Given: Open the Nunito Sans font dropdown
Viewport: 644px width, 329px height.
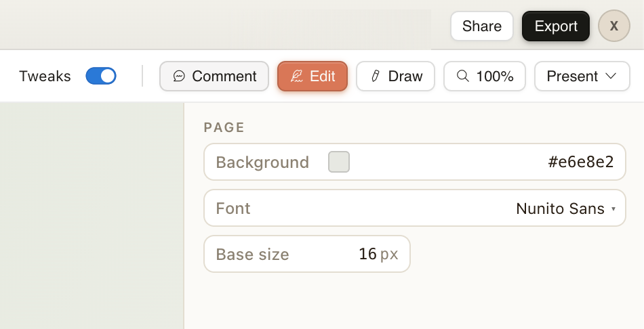Looking at the screenshot, I should click(x=560, y=209).
